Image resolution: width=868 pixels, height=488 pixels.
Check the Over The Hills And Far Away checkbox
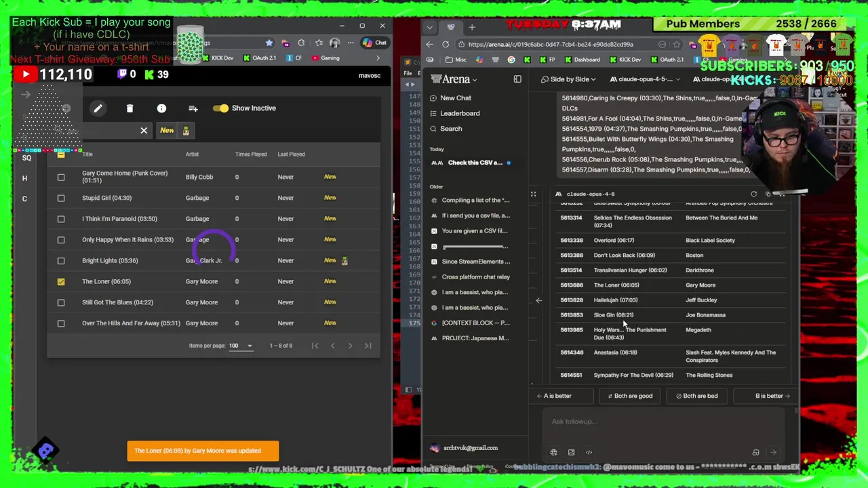pyautogui.click(x=61, y=323)
